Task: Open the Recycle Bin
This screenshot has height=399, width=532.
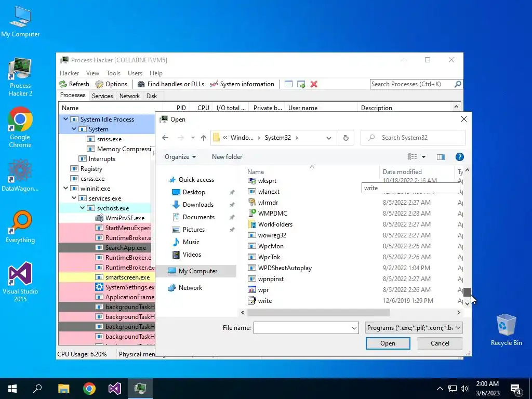Action: [x=506, y=330]
